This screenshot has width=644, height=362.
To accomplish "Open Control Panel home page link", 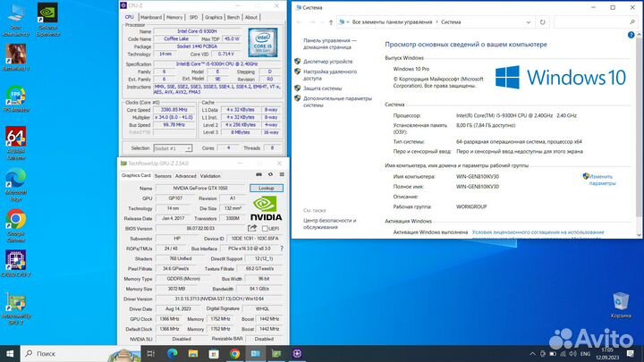I will [x=330, y=44].
